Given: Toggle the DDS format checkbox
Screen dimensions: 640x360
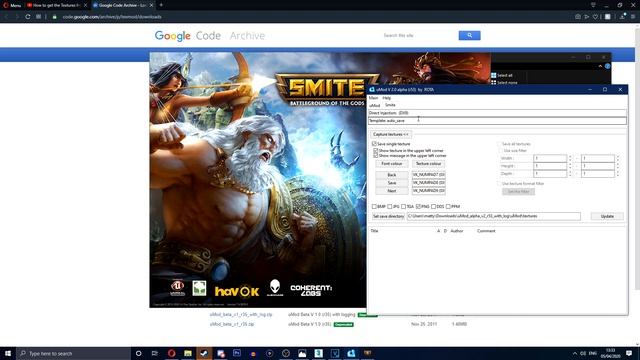Looking at the screenshot, I should point(433,207).
